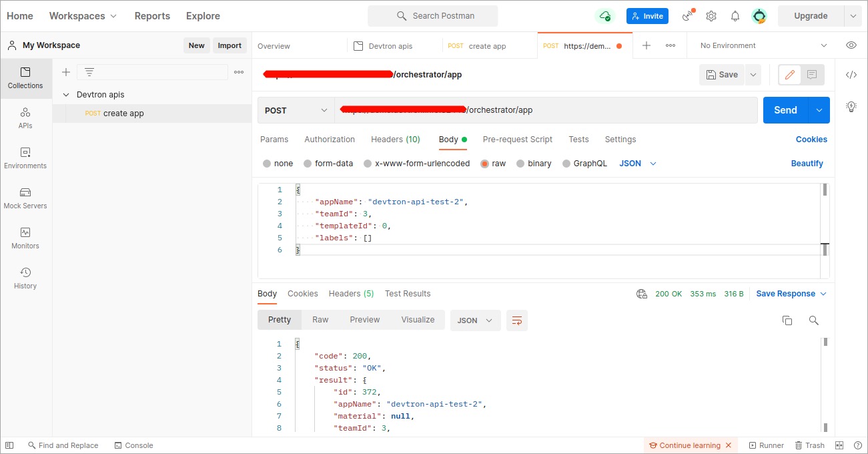Copy response body with copy icon
This screenshot has width=868, height=454.
[787, 320]
